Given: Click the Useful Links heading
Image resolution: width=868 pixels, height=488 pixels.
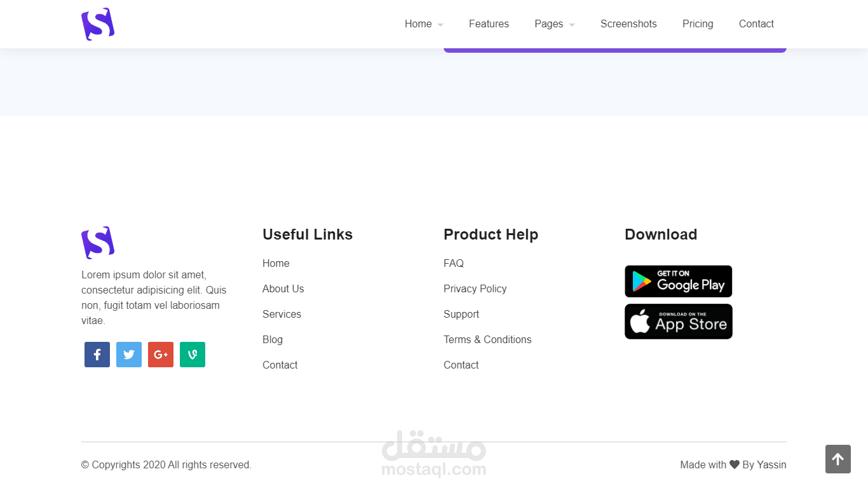Looking at the screenshot, I should [x=308, y=234].
